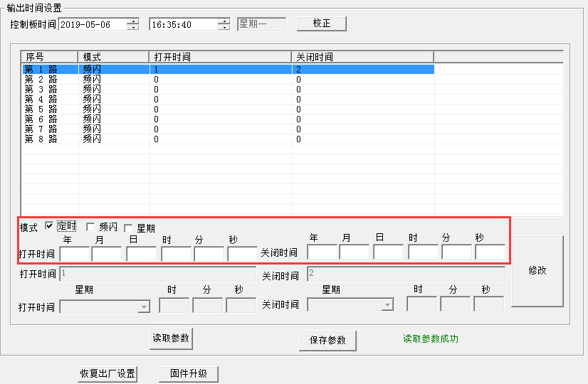
Task: Focus the 关闭时间 分 field in timer row
Action: 457,252
